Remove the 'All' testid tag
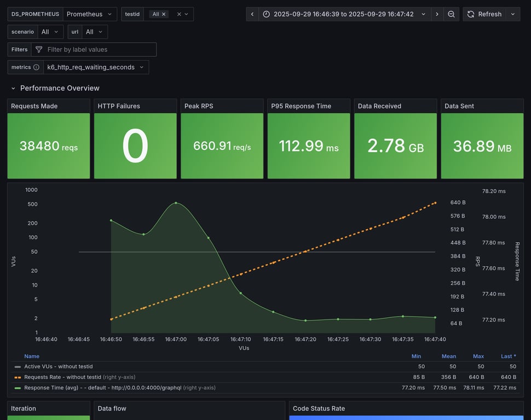 (x=164, y=14)
